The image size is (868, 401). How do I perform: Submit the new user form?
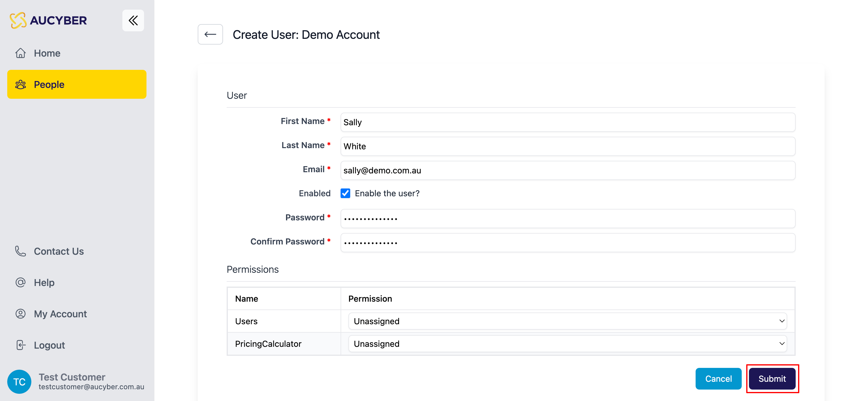pos(772,378)
